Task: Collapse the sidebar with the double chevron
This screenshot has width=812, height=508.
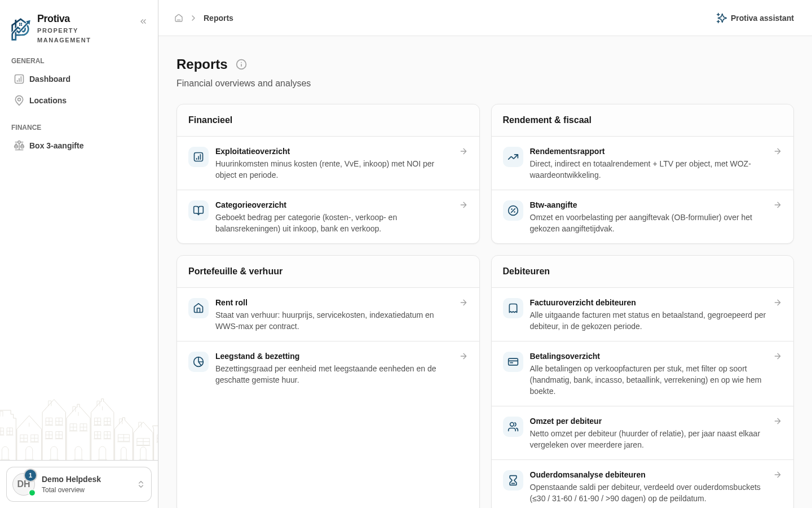Action: coord(143,21)
